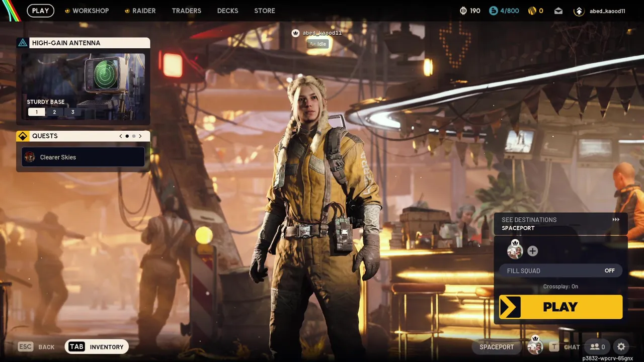Open the mail inbox icon
644x362 pixels.
click(x=558, y=11)
